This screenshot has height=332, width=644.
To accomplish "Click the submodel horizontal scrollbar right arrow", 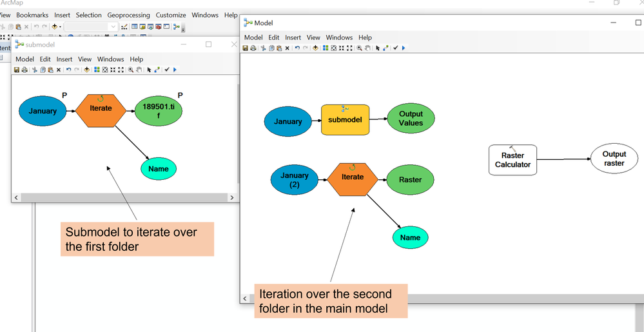I will coord(232,198).
